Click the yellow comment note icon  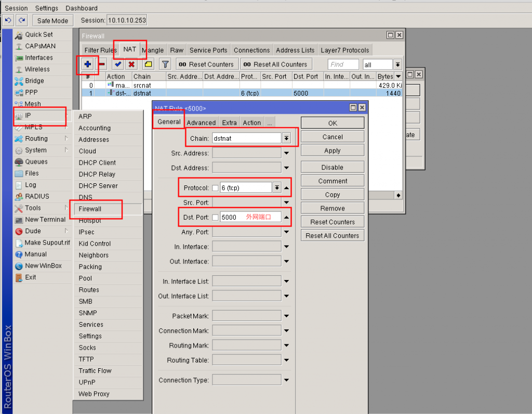click(148, 64)
